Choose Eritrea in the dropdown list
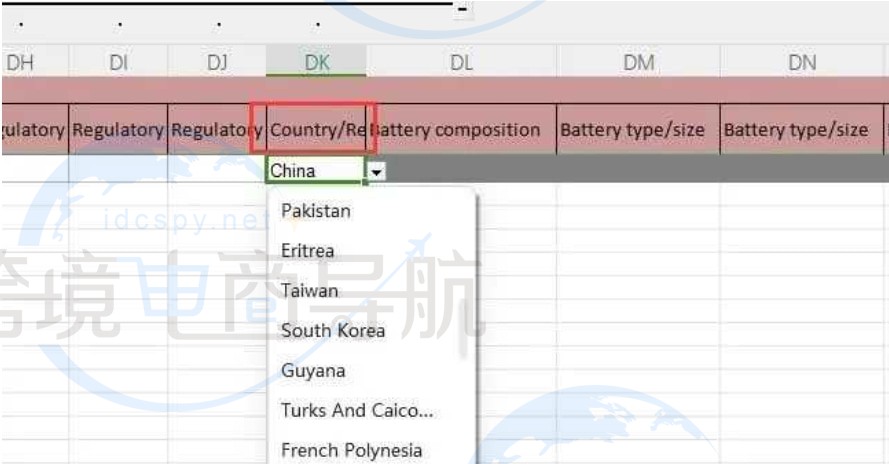The width and height of the screenshot is (889, 464). [x=307, y=251]
